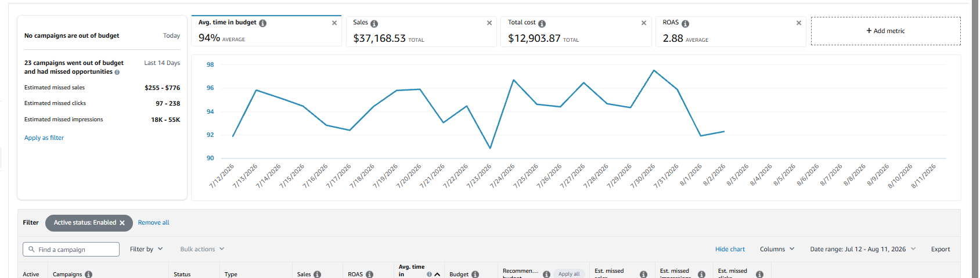Remove the Sales metric card

click(x=489, y=23)
